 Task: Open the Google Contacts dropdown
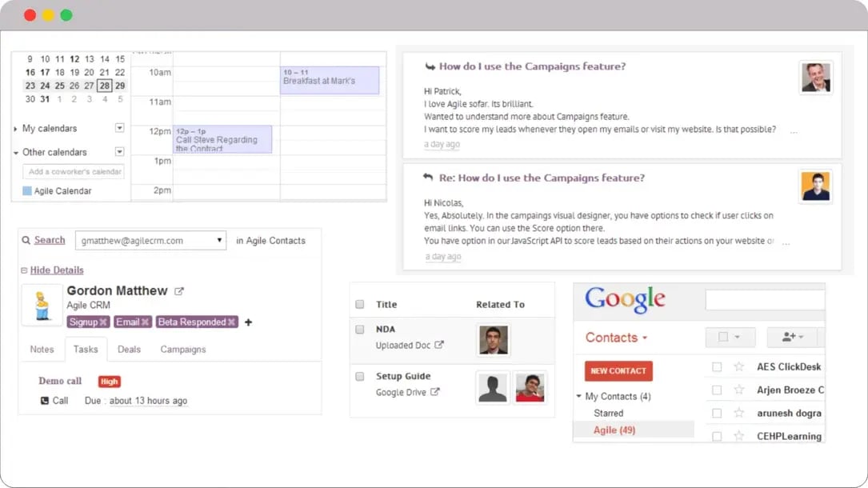[616, 338]
